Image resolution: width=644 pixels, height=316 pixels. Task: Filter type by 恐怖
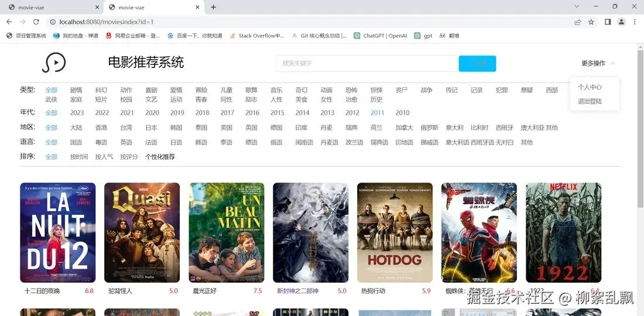coord(351,90)
